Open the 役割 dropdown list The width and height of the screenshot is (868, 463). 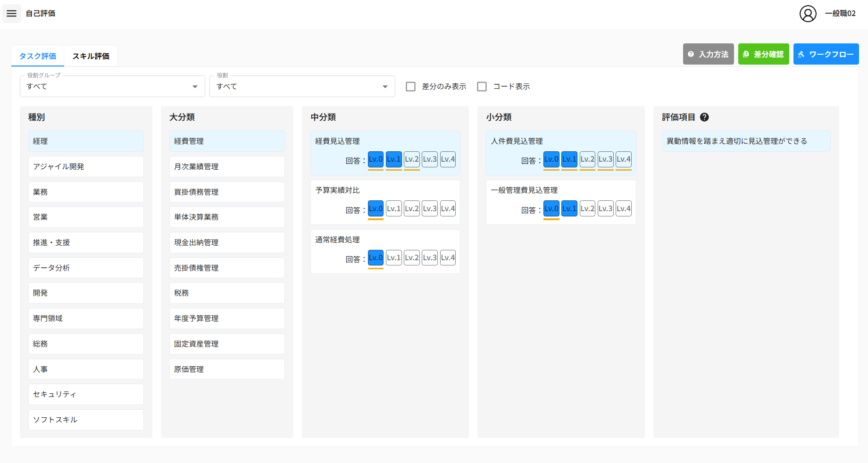pos(302,86)
